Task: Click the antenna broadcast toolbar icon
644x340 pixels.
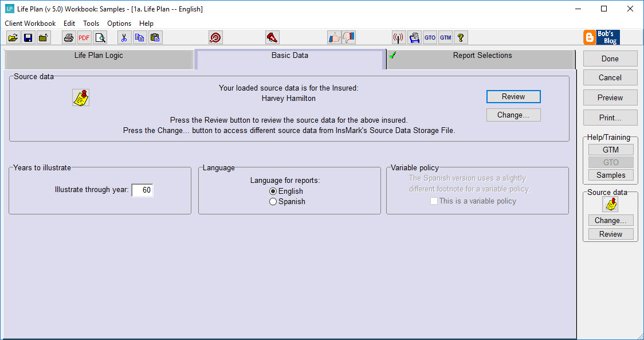Action: pyautogui.click(x=399, y=37)
